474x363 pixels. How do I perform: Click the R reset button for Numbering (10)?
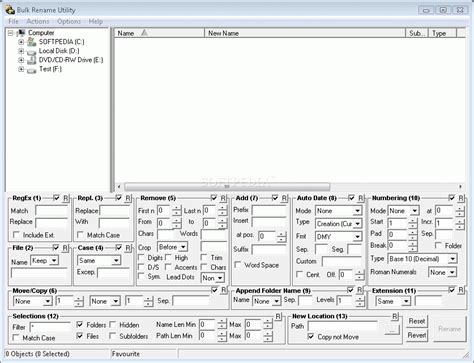tap(461, 198)
